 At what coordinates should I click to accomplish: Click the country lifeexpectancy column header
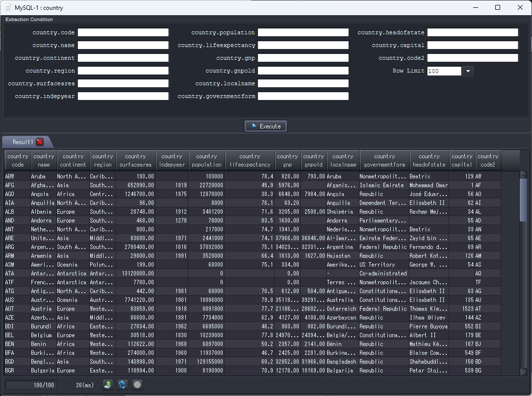pyautogui.click(x=250, y=160)
